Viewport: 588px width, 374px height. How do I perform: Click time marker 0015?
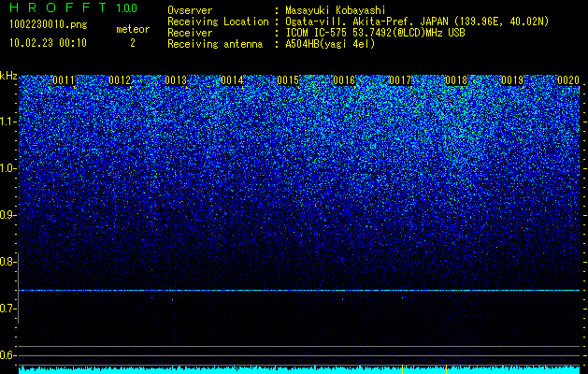pos(288,80)
